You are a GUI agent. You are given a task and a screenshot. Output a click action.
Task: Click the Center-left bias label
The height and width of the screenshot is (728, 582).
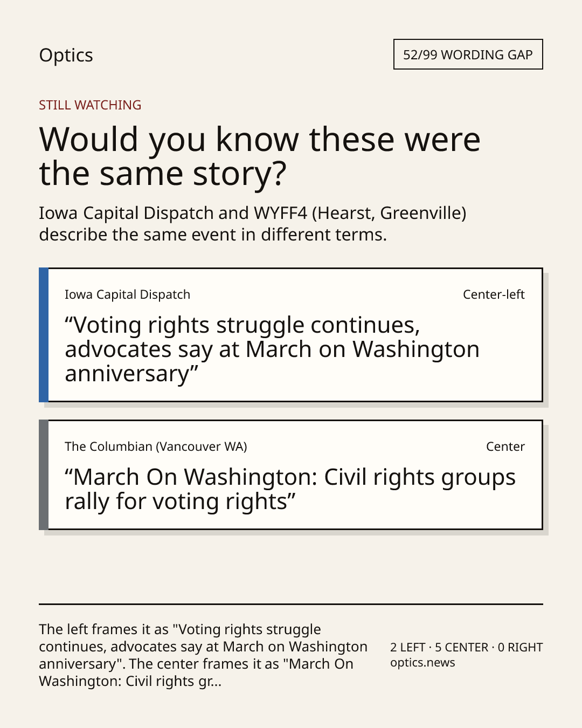(x=494, y=294)
